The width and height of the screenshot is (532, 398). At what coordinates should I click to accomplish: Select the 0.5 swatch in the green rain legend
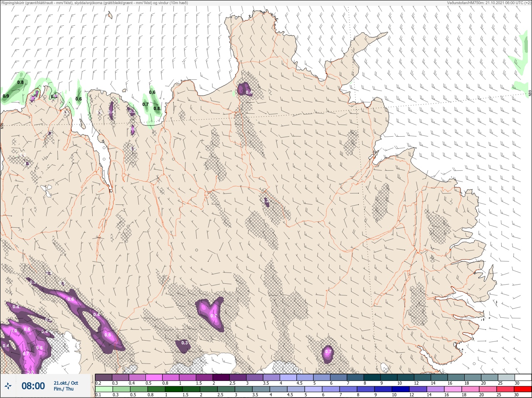(x=138, y=389)
